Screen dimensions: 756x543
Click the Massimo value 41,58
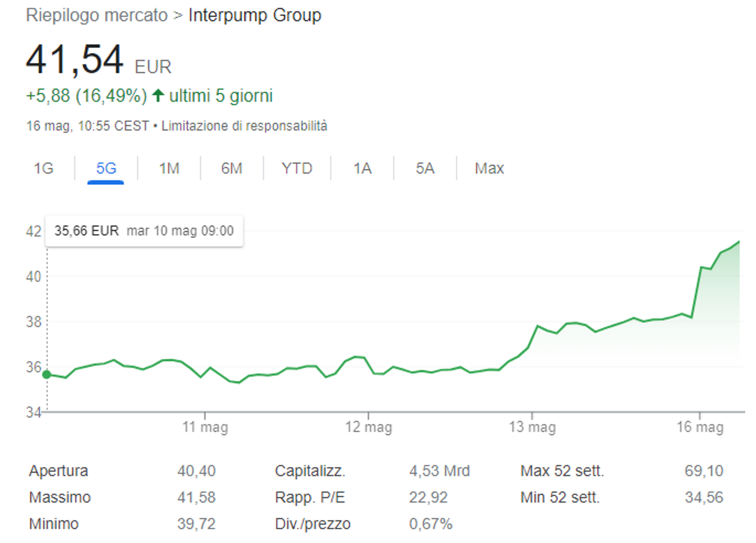197,498
